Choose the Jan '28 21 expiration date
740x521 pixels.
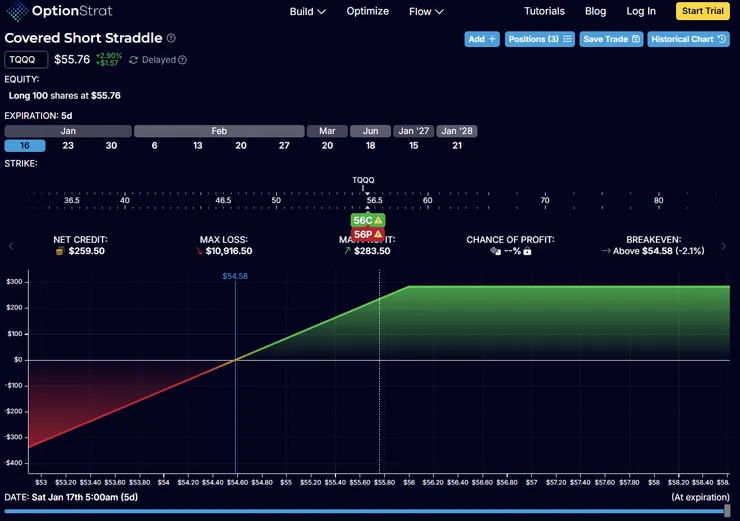[457, 145]
